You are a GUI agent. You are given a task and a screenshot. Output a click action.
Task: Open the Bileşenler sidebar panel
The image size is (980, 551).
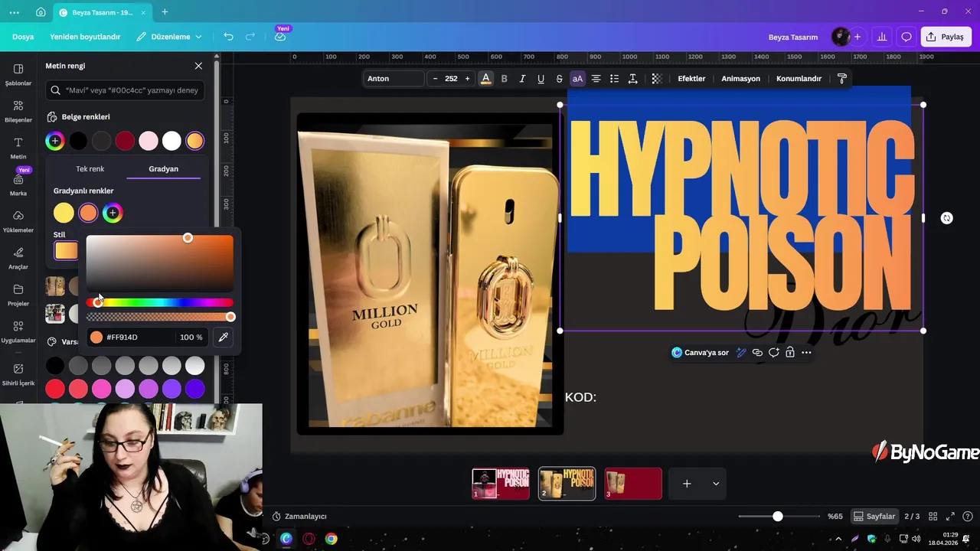tap(18, 111)
